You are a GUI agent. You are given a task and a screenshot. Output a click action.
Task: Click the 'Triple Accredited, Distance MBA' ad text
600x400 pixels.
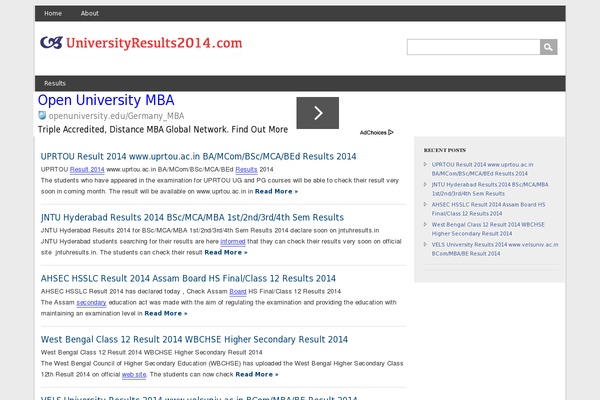[163, 129]
